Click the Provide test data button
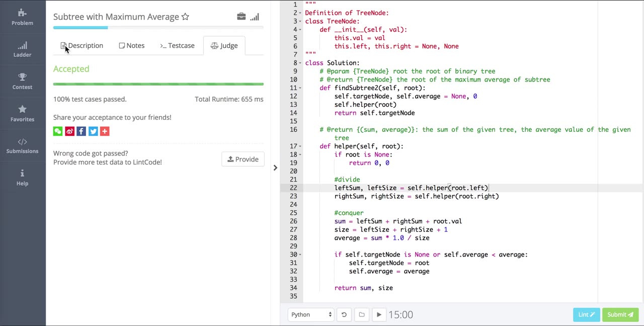This screenshot has width=644, height=326. point(243,159)
